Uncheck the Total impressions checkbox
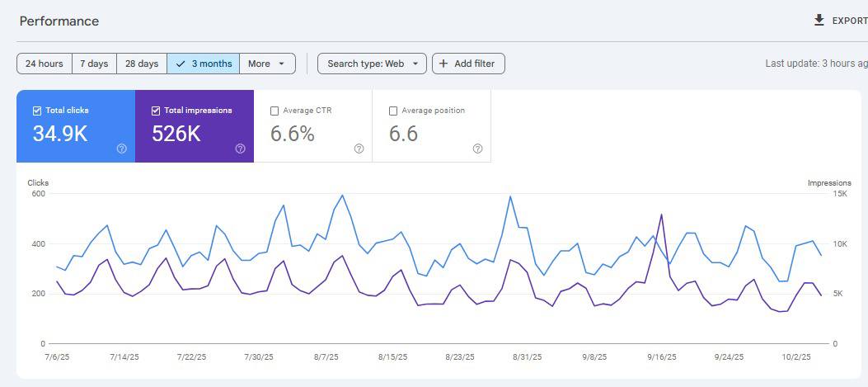 [x=156, y=111]
